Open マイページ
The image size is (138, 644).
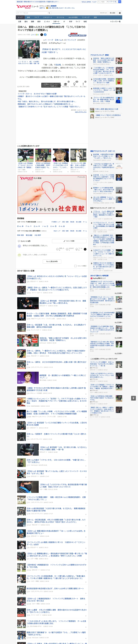103,13
